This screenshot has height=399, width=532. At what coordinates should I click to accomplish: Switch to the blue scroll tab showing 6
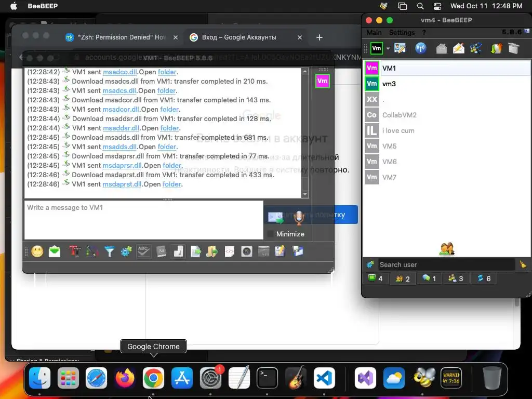(x=484, y=278)
